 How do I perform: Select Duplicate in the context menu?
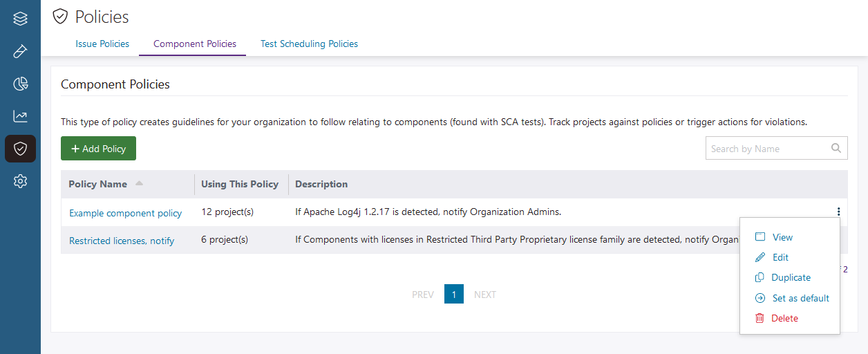point(791,277)
